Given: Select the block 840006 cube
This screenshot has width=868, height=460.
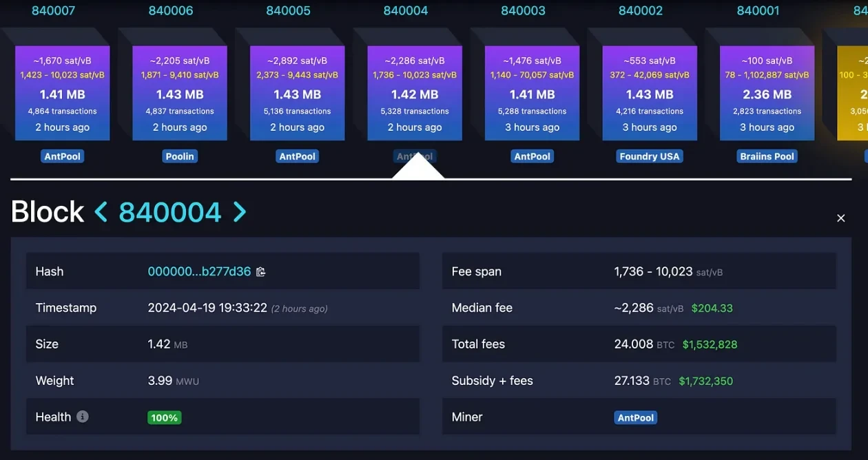Looking at the screenshot, I should 180,93.
